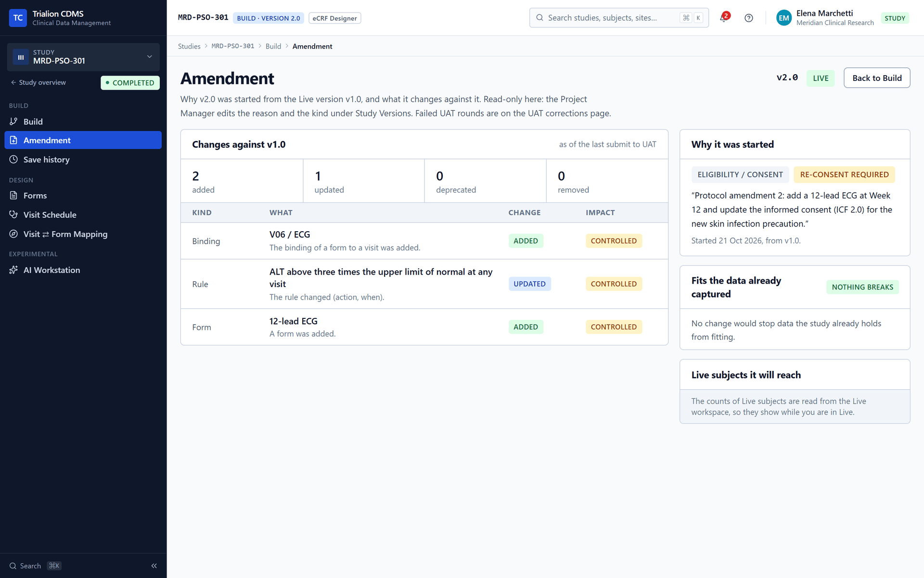
Task: Click the Save history clock icon
Action: pos(13,159)
